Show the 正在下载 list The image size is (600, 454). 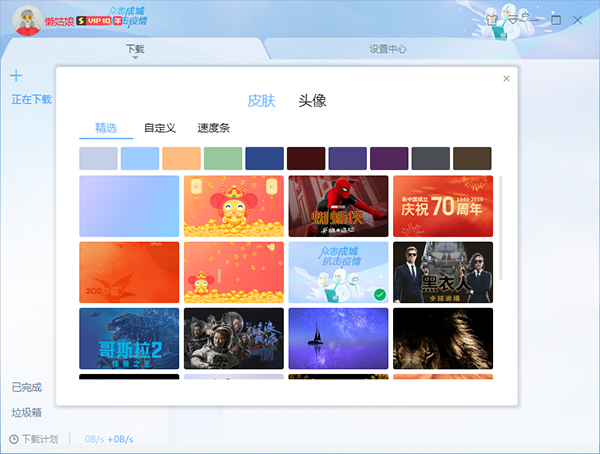point(31,100)
